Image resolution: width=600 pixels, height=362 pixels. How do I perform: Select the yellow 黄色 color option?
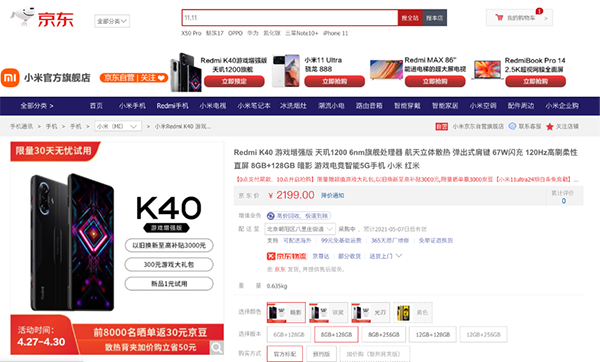point(413,312)
